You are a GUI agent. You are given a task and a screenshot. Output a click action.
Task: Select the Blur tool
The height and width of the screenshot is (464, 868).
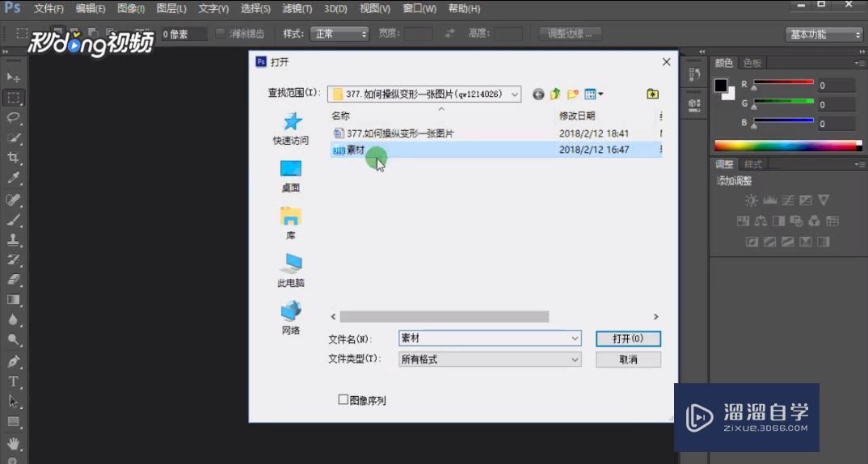pyautogui.click(x=13, y=319)
